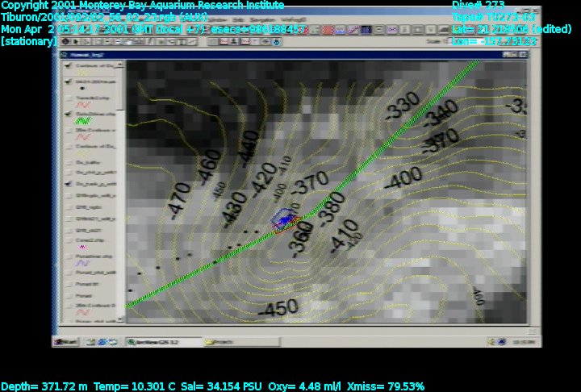
Task: Click the -420 contour label
Action: click(x=264, y=181)
